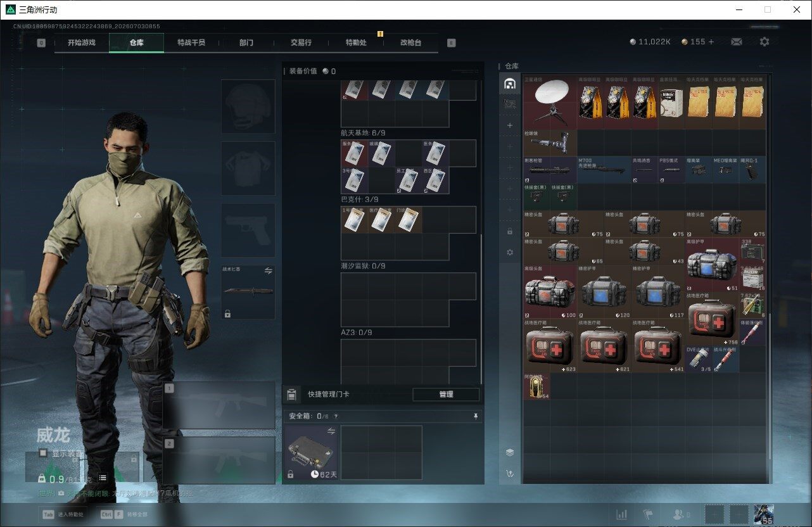
Task: Select the 战地医疗箱 with 541 durability
Action: click(658, 345)
